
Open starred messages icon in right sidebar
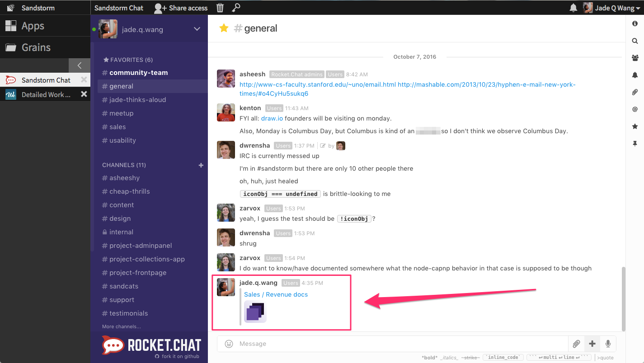click(635, 126)
